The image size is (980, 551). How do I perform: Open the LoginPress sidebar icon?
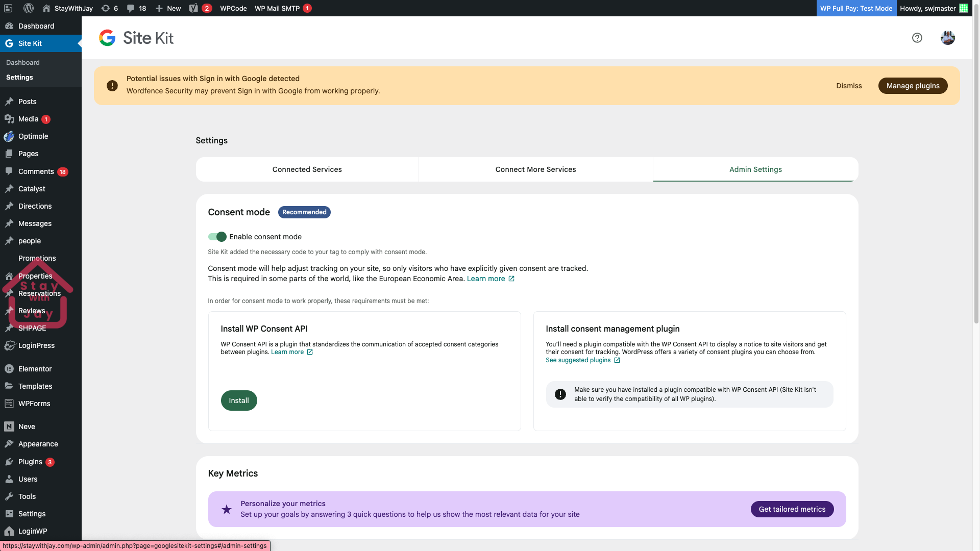coord(9,345)
